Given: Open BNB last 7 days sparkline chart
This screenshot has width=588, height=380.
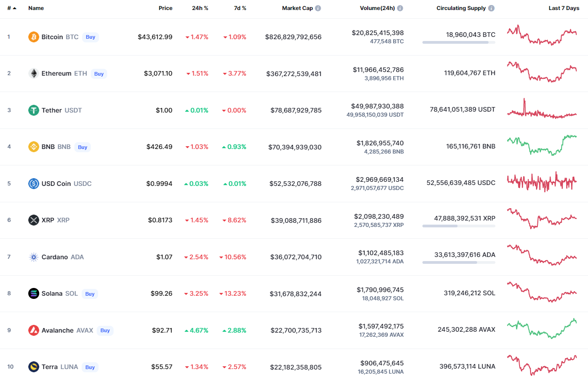Looking at the screenshot, I should (541, 146).
